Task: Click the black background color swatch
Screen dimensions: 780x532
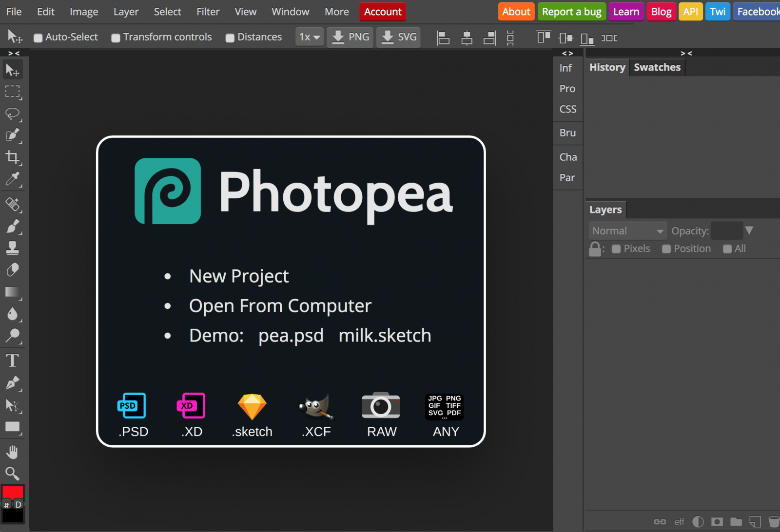Action: [x=13, y=515]
